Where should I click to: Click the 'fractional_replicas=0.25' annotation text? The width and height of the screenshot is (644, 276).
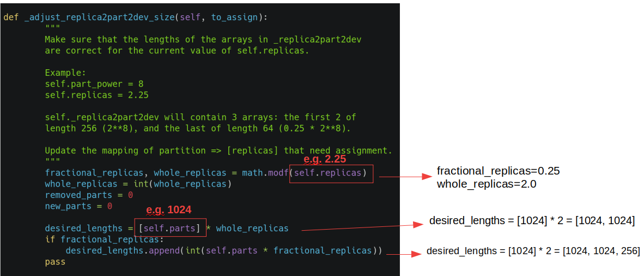click(x=498, y=171)
